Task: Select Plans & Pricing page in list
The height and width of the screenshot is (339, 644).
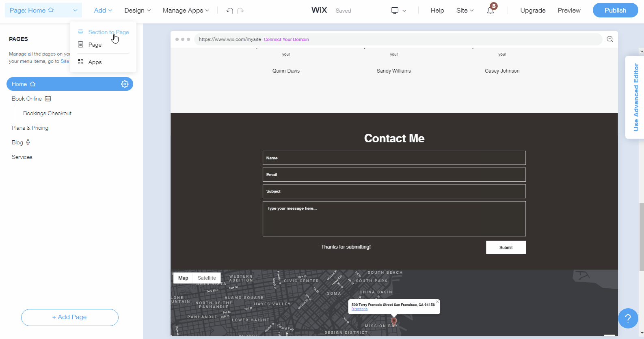Action: 30,128
